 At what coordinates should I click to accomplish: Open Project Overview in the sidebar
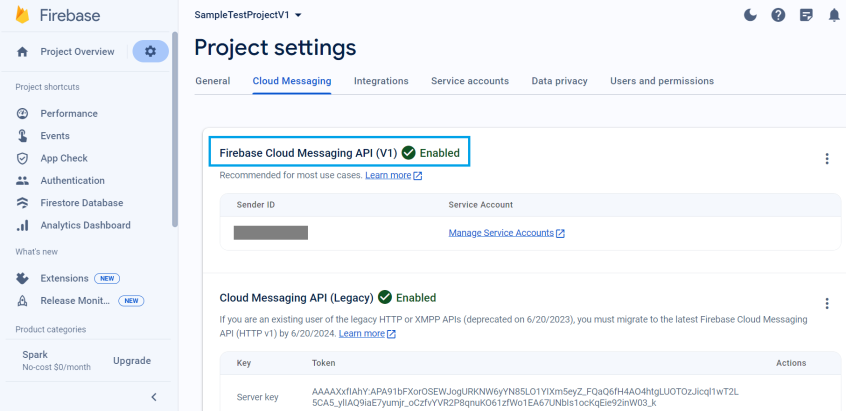(x=77, y=52)
